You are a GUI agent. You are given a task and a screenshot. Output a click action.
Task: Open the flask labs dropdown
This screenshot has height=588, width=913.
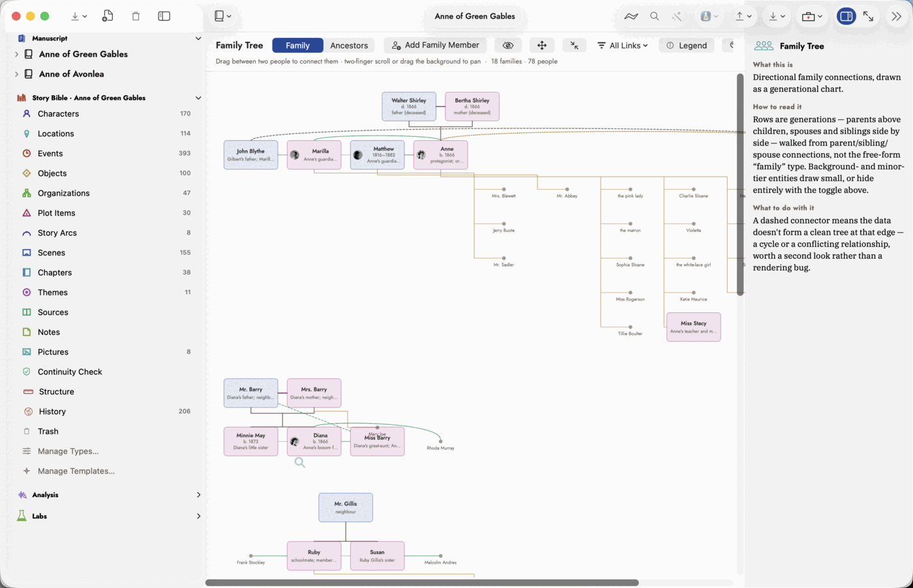pos(709,16)
